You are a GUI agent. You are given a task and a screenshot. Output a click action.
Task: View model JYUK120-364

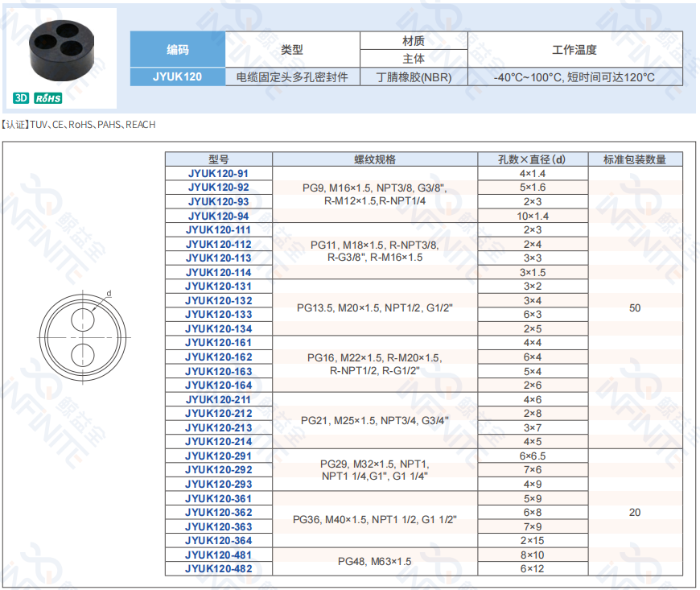pos(218,540)
